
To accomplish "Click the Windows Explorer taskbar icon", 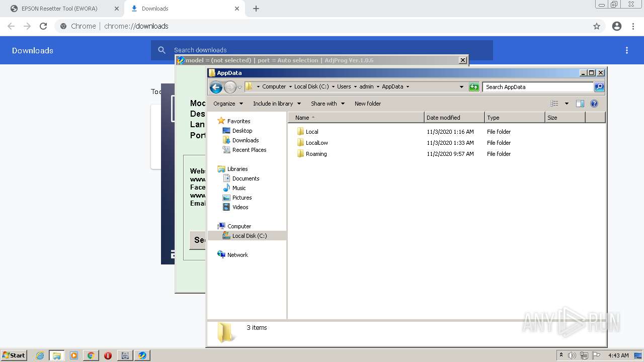I will pyautogui.click(x=57, y=355).
